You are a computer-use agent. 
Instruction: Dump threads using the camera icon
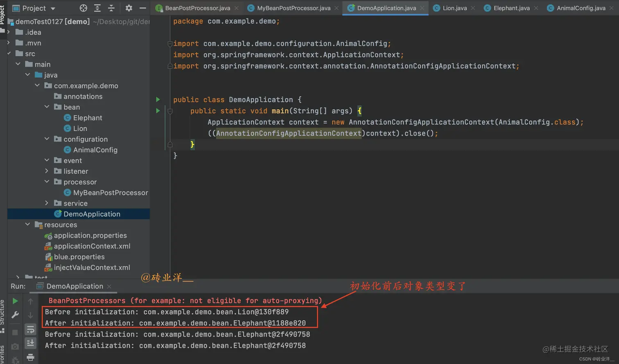pos(15,346)
